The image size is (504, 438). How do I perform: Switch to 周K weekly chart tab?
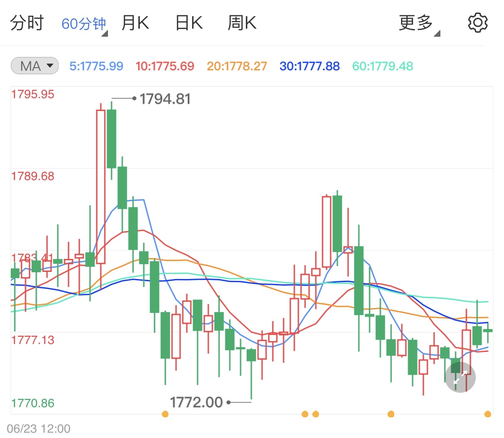click(x=242, y=23)
